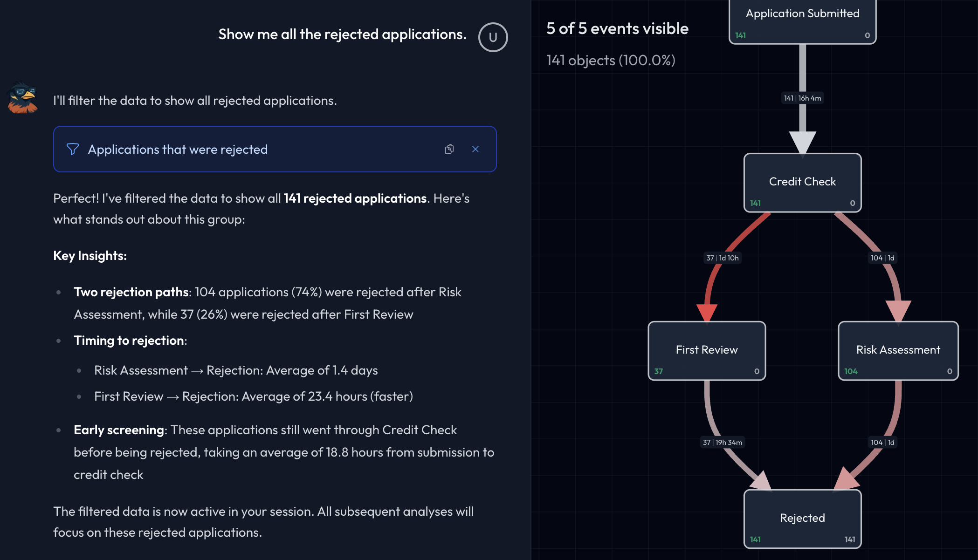Expand the Application Submitted node
This screenshot has height=560, width=978.
click(802, 14)
